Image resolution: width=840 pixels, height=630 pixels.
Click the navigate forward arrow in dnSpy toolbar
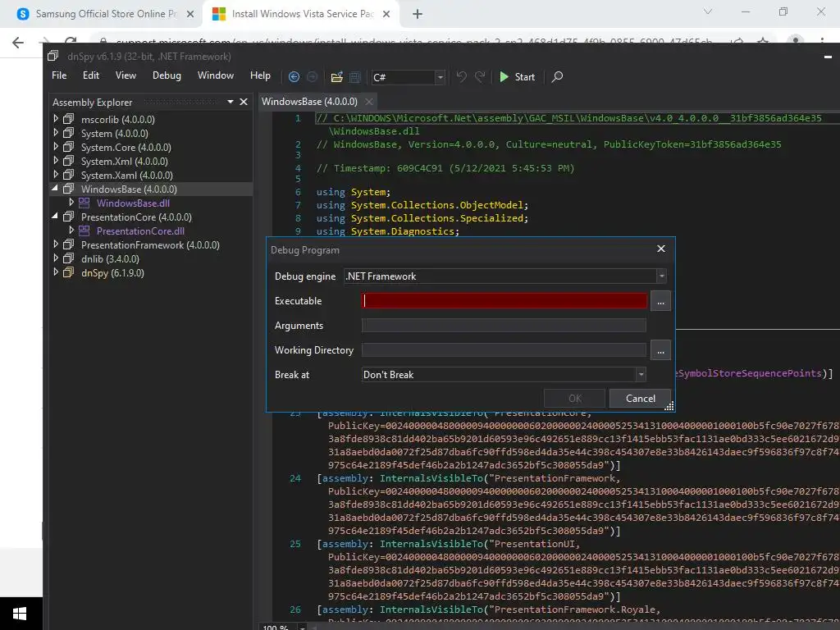point(312,76)
